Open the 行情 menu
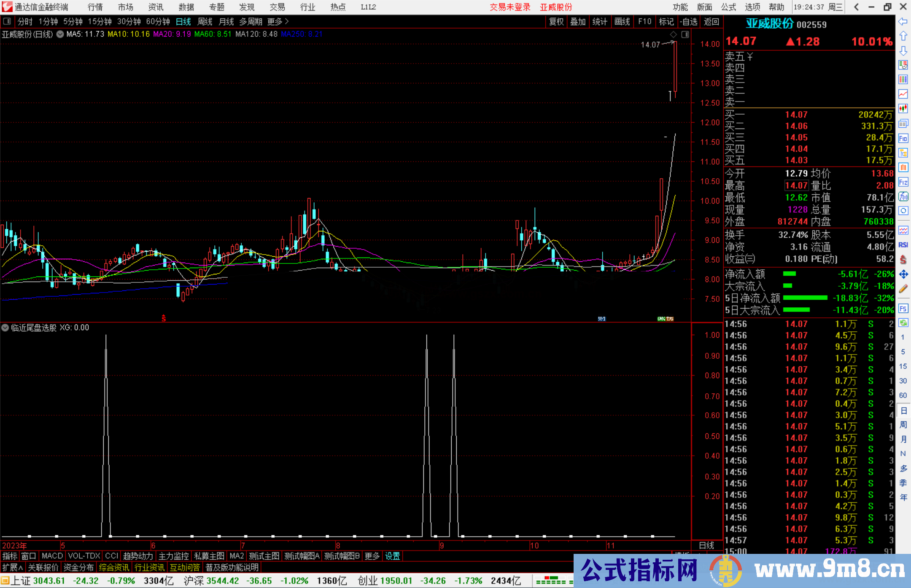 (x=95, y=7)
